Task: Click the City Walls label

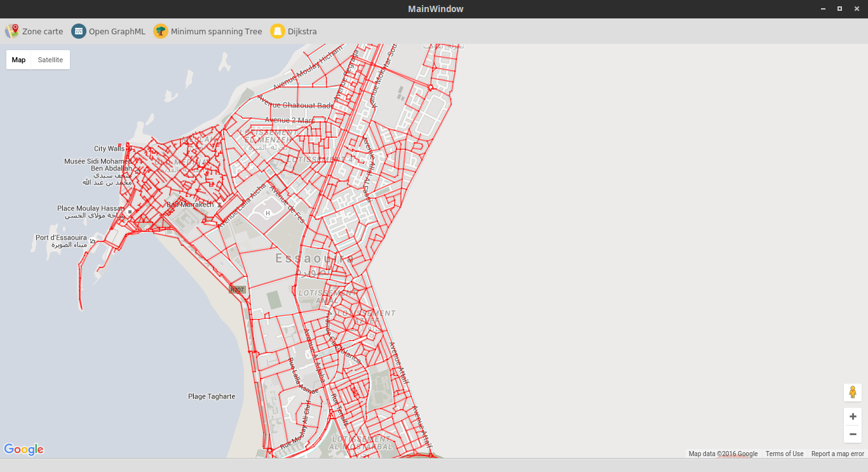Action: click(x=109, y=149)
